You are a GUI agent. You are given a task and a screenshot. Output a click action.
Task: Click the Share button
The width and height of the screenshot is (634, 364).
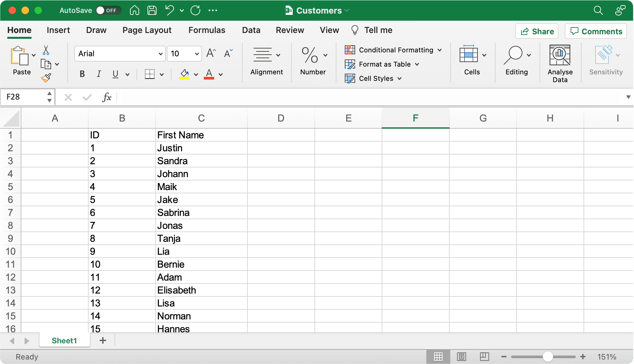[537, 31]
